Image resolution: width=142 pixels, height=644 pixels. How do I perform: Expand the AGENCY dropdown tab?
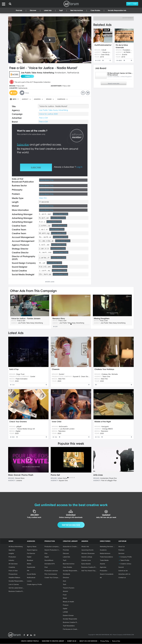(x=26, y=99)
